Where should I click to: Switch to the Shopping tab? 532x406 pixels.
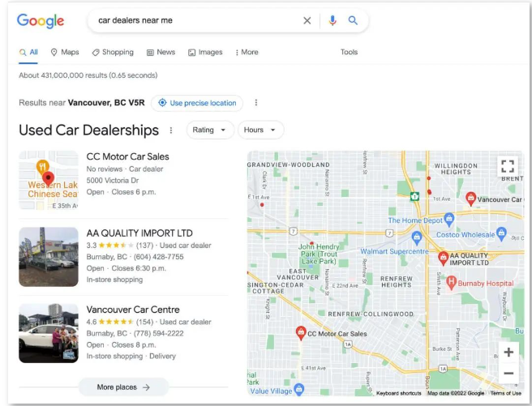tap(113, 52)
